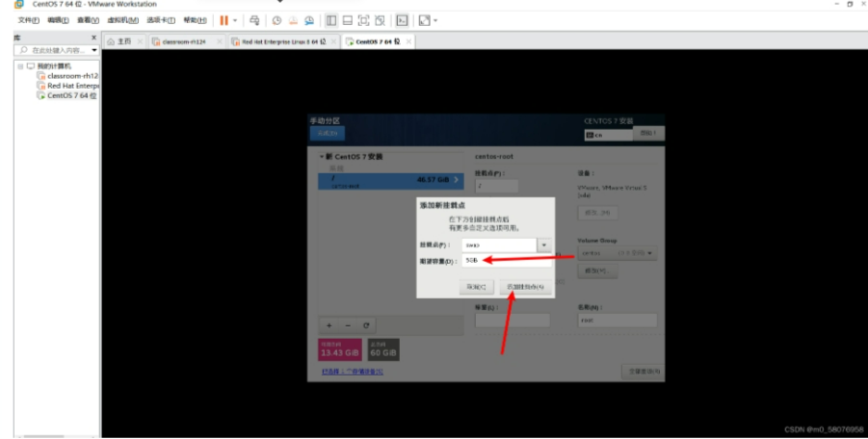This screenshot has width=868, height=439.
Task: Open the library search filter dropdown arrow
Action: click(x=94, y=50)
